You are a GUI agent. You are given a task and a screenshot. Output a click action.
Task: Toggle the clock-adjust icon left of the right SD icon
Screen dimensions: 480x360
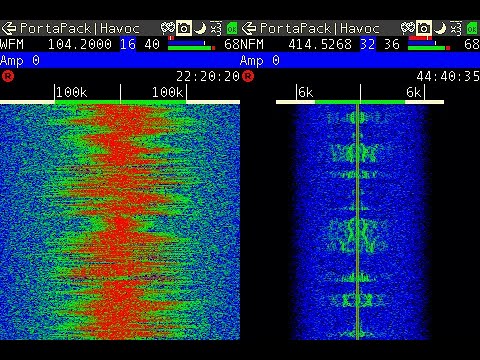coord(456,28)
